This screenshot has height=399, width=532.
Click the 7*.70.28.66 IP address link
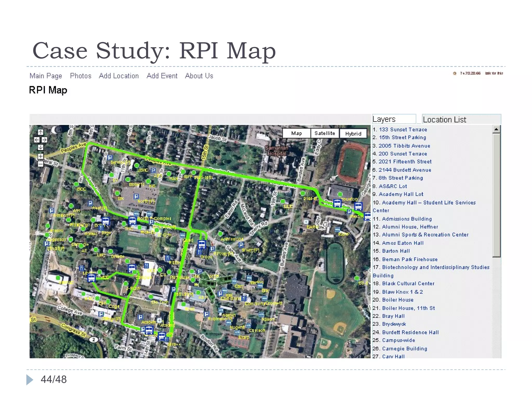(x=470, y=73)
